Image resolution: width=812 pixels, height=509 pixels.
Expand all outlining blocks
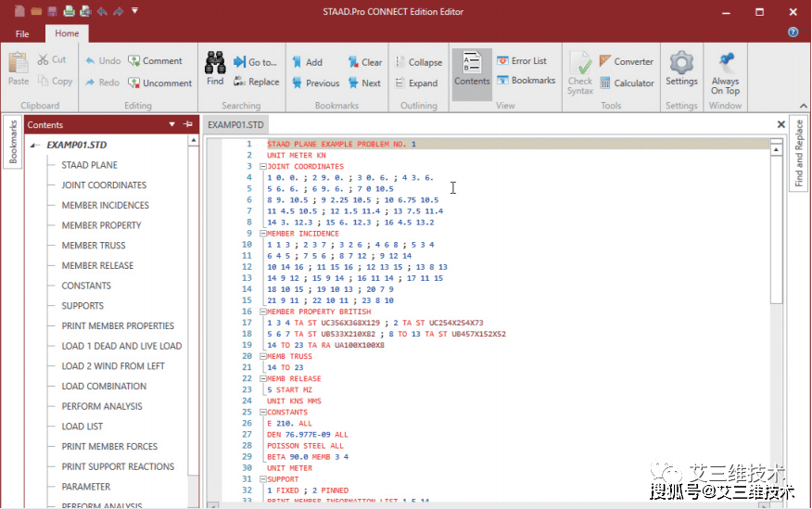416,83
